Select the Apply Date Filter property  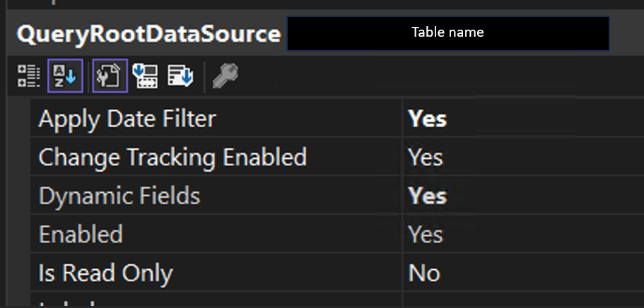[x=127, y=119]
